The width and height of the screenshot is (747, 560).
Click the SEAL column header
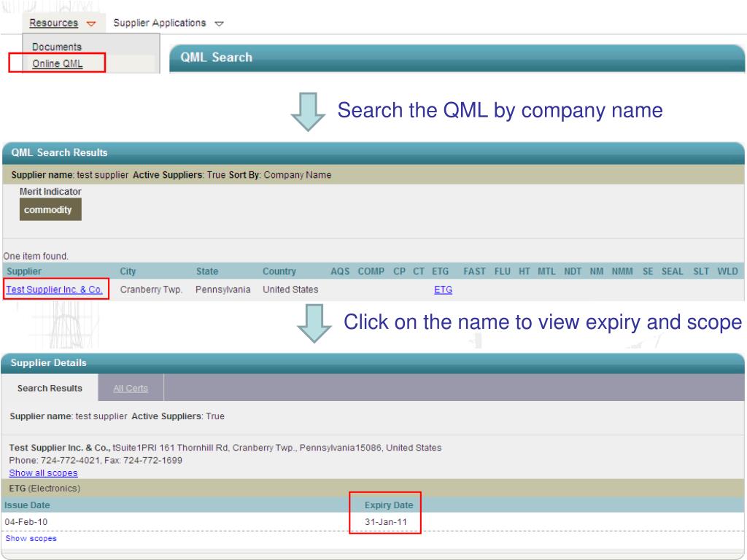(672, 271)
